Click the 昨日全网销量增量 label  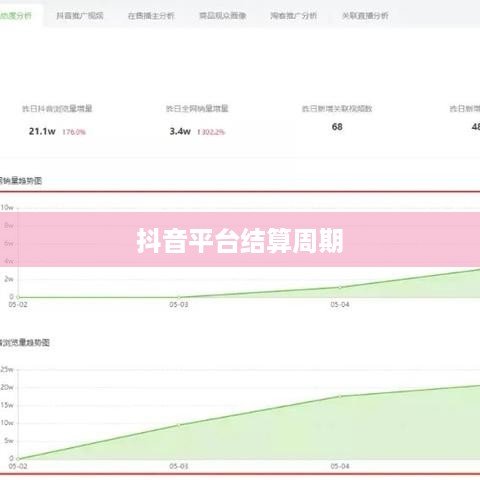coord(197,108)
